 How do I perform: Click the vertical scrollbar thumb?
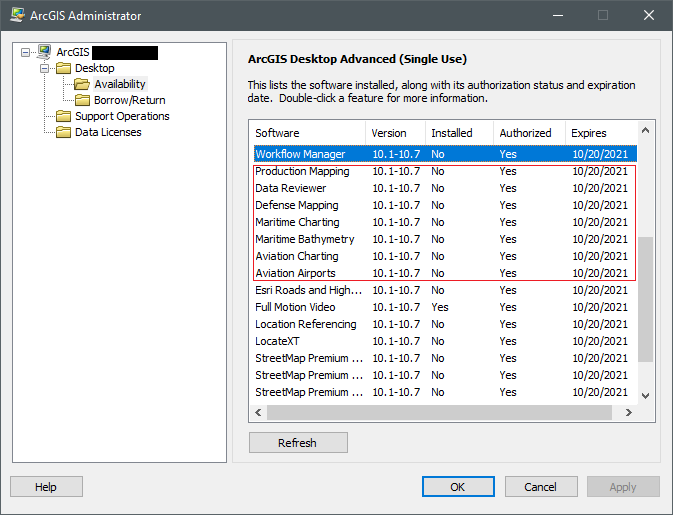646,299
